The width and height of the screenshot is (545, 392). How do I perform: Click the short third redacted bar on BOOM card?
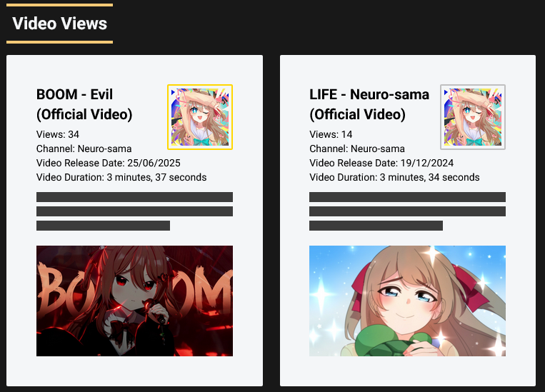[104, 226]
